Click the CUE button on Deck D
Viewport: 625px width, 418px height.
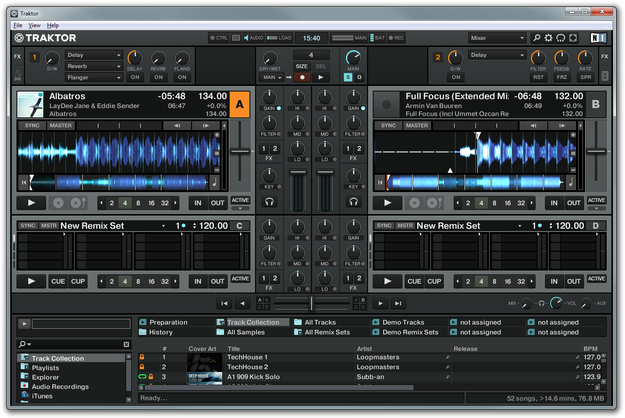pos(415,281)
